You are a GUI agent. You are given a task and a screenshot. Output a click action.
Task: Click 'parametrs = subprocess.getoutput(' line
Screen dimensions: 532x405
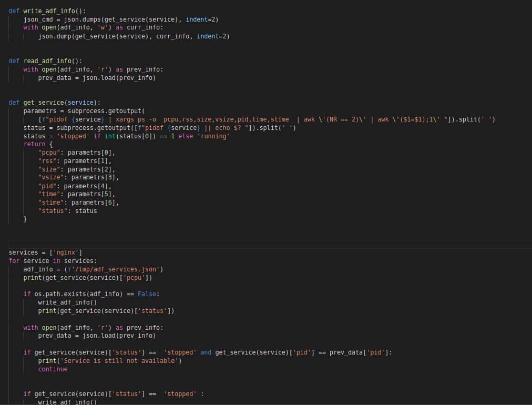pos(84,111)
